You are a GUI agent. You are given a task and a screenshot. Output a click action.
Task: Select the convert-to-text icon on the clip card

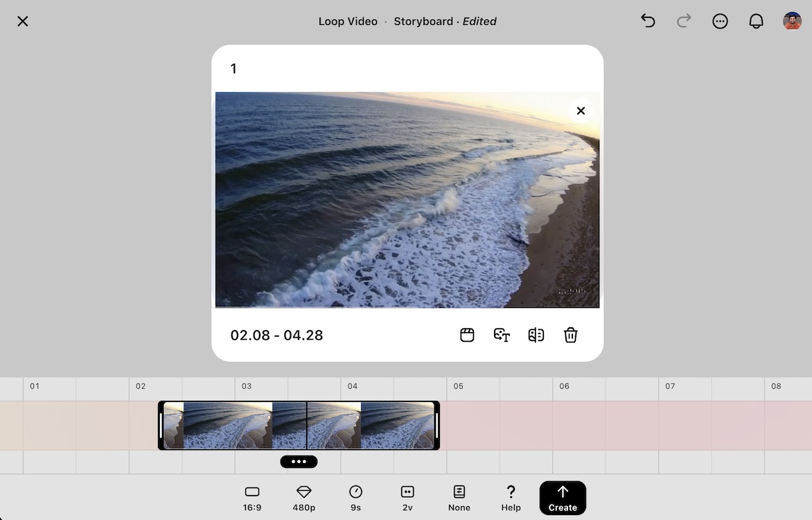tap(501, 335)
